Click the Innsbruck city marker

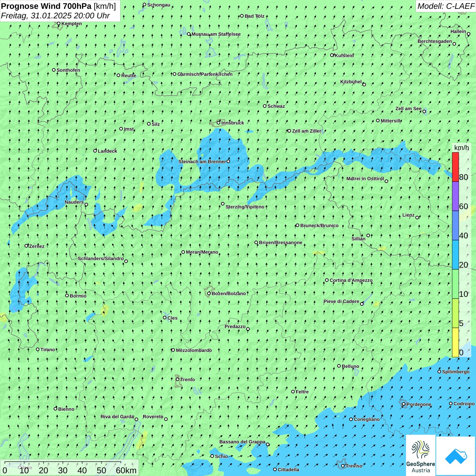[x=219, y=123]
